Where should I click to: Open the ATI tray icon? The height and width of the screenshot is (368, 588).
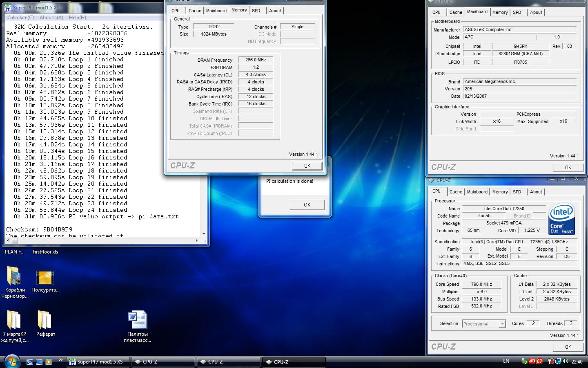[x=532, y=361]
